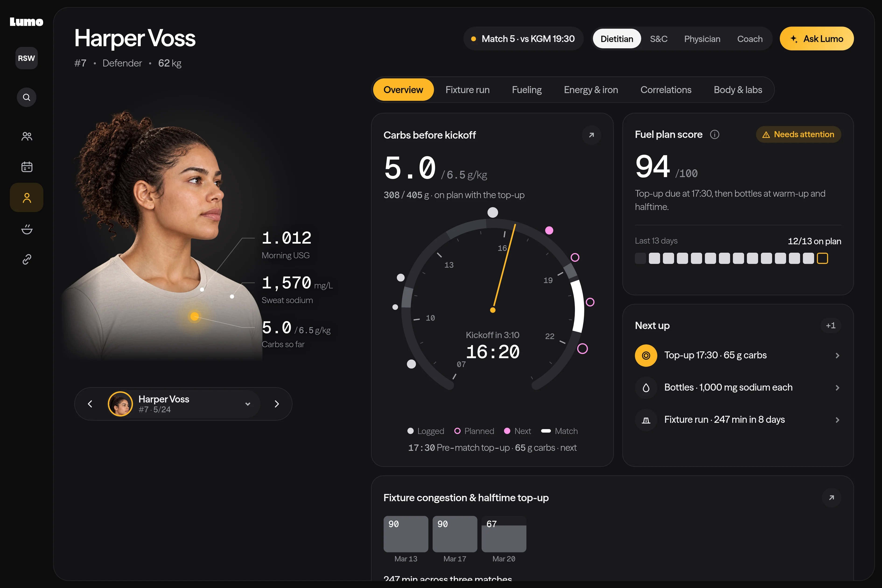The height and width of the screenshot is (588, 882).
Task: Click the Bottles droplet icon
Action: 646,388
